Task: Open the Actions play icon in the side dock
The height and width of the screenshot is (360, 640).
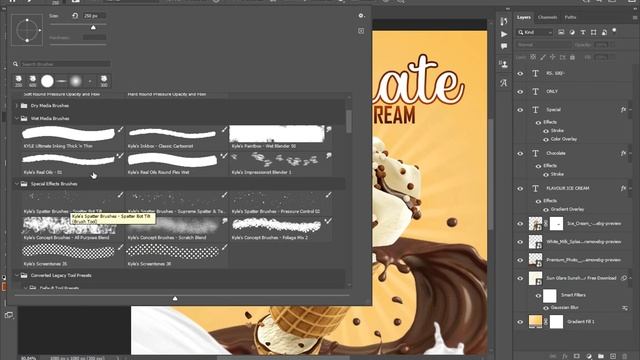Action: click(504, 34)
